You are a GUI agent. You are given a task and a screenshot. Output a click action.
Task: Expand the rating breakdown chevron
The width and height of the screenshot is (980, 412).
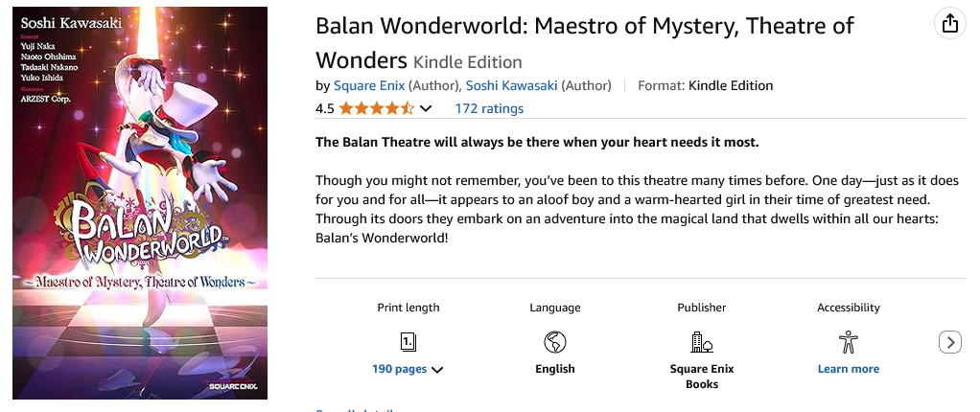click(426, 108)
